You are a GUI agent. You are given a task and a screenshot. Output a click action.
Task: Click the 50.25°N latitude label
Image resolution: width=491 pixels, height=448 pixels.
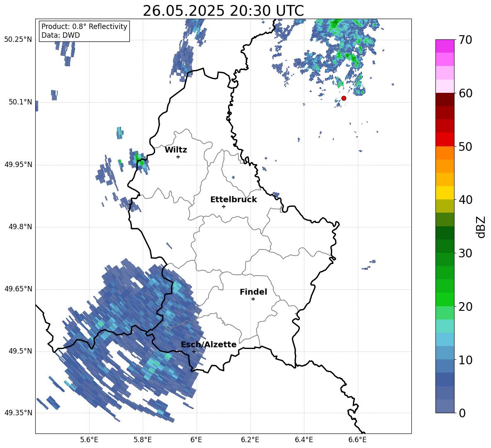click(x=18, y=39)
